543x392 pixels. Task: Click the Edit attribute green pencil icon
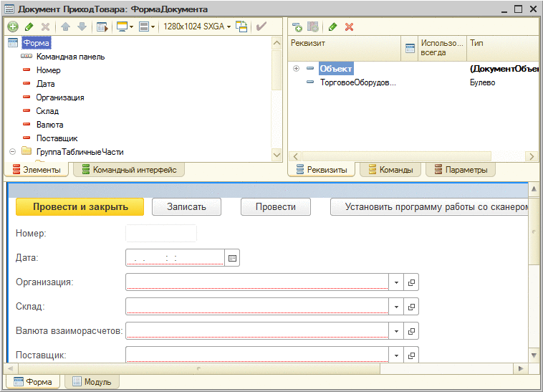333,27
